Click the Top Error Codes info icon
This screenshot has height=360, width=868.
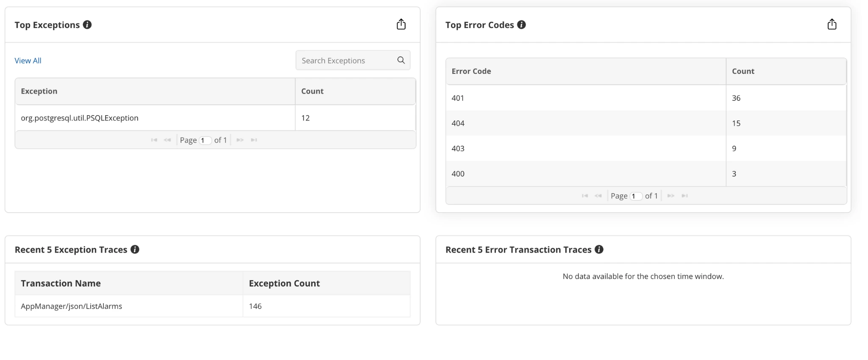522,25
